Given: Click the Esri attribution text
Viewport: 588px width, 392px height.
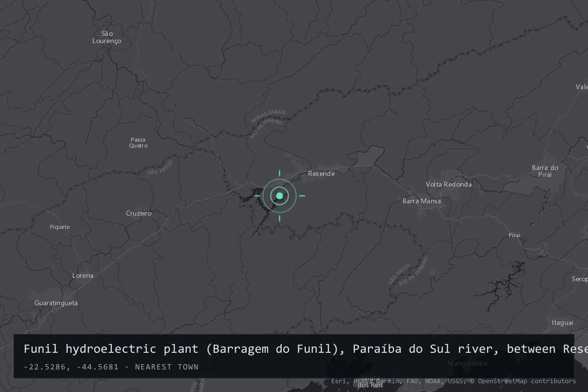Looking at the screenshot, I should (x=338, y=381).
